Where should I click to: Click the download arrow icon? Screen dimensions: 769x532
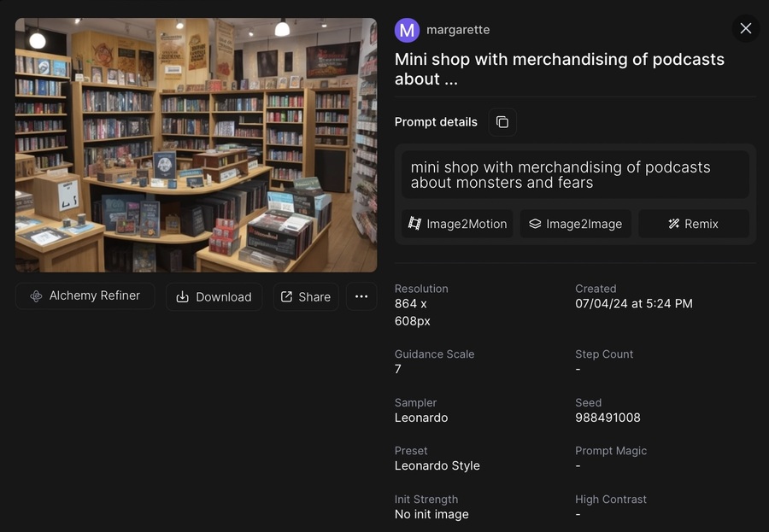pyautogui.click(x=183, y=296)
